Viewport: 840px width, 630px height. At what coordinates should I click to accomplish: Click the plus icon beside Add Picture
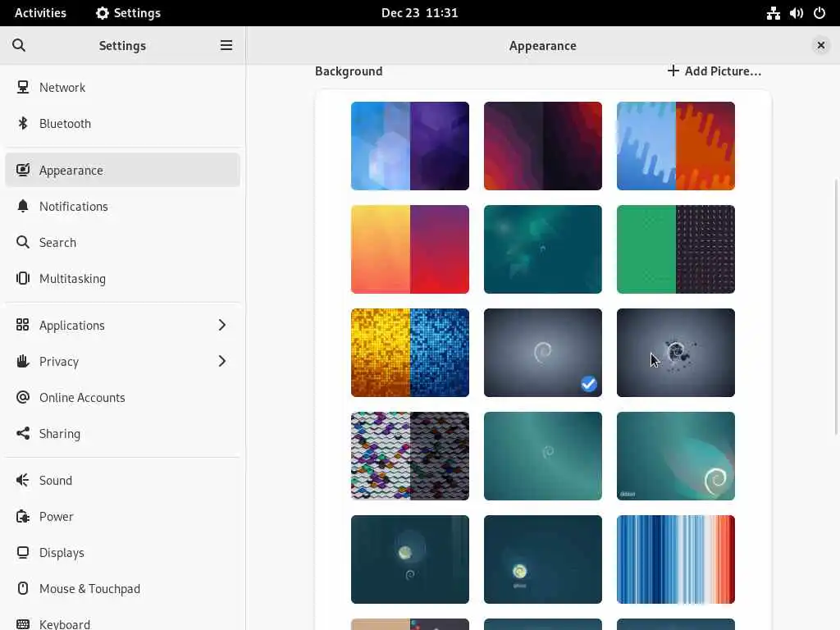click(673, 71)
